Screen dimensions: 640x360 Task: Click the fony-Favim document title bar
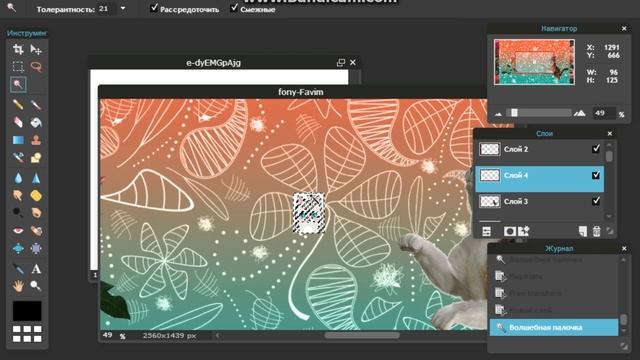pos(293,92)
